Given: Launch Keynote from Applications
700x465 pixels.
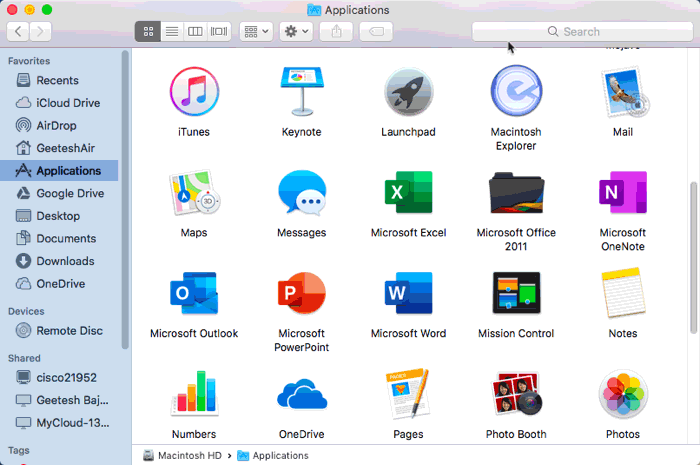Looking at the screenshot, I should (x=301, y=93).
